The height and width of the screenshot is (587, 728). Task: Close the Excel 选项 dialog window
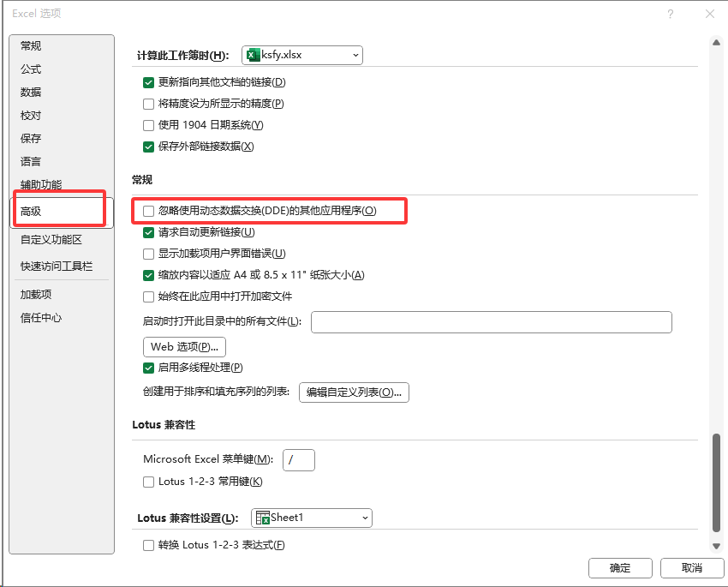pos(709,14)
